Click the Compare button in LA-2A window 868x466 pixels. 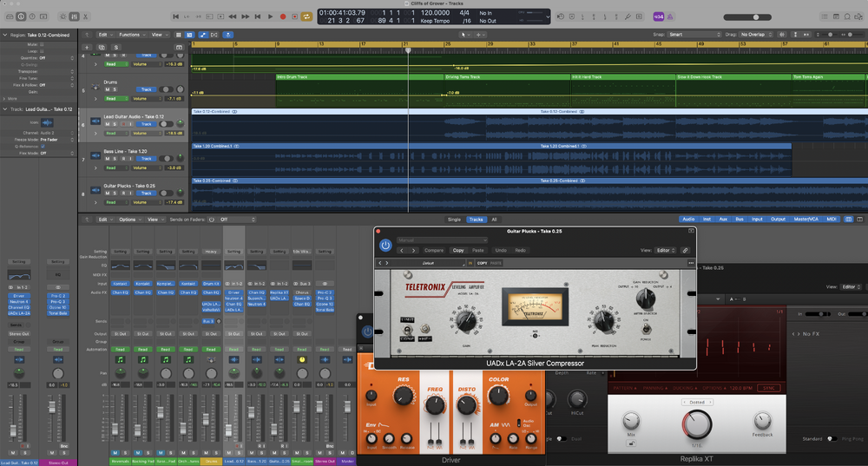coord(434,250)
